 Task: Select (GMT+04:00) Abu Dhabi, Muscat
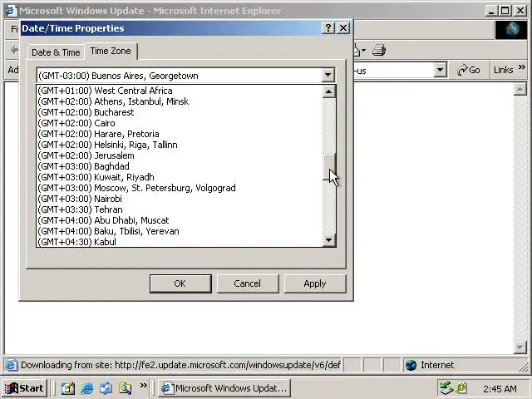click(x=180, y=220)
